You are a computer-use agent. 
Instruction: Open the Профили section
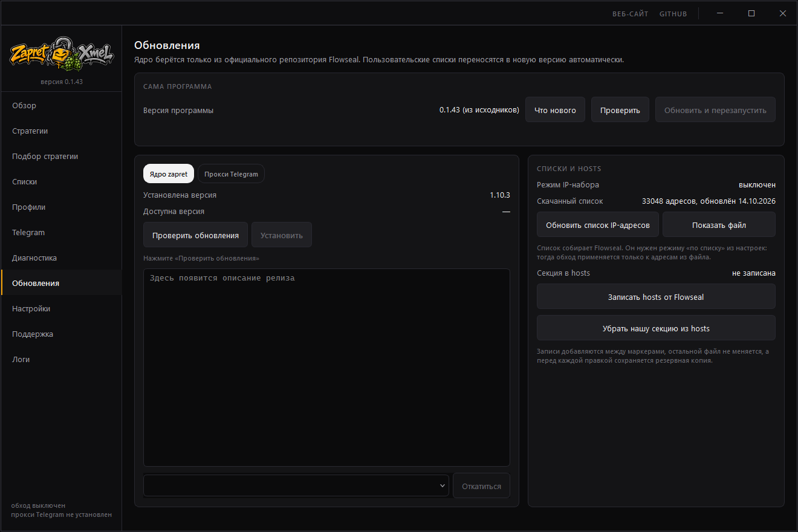(61, 207)
